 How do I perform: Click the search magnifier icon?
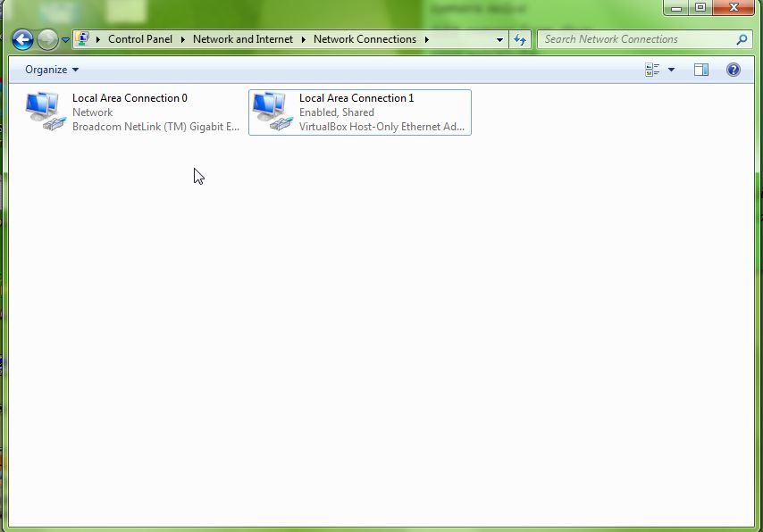click(x=741, y=39)
